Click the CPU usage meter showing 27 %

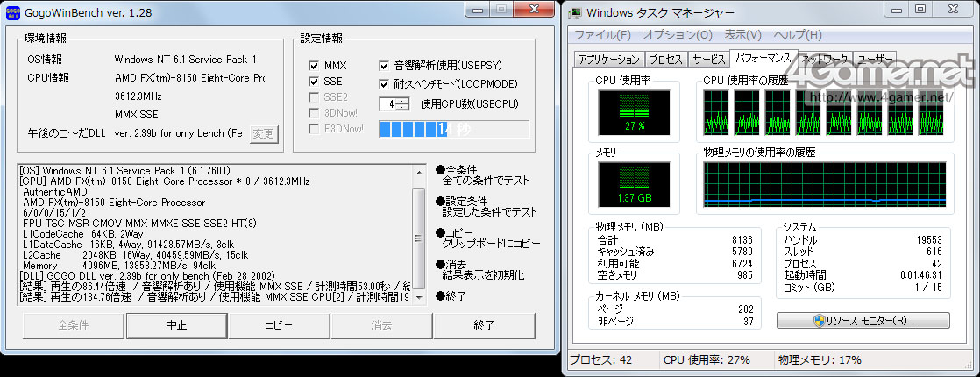634,111
